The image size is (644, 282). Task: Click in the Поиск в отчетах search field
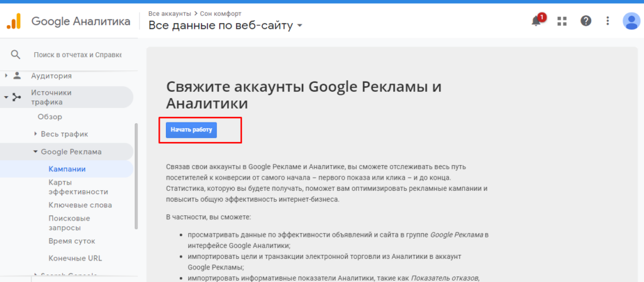pyautogui.click(x=77, y=55)
